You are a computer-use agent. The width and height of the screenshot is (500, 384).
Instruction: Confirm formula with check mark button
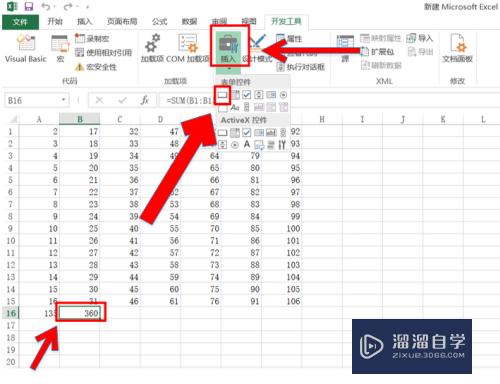pos(122,100)
